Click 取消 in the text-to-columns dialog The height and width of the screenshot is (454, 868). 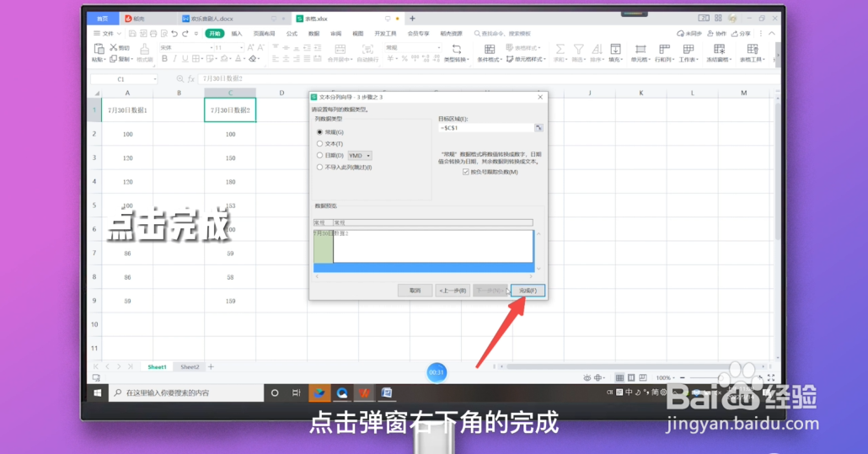click(x=415, y=291)
